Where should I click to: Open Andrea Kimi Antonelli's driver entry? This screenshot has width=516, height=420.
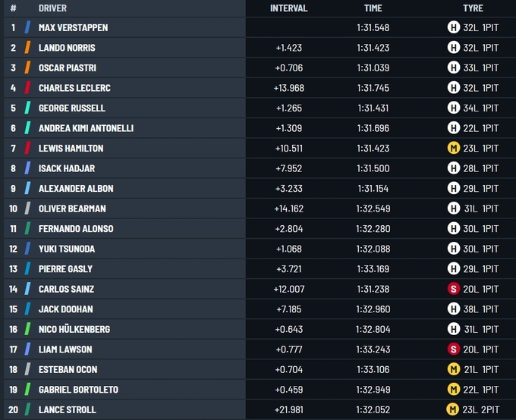coord(86,128)
